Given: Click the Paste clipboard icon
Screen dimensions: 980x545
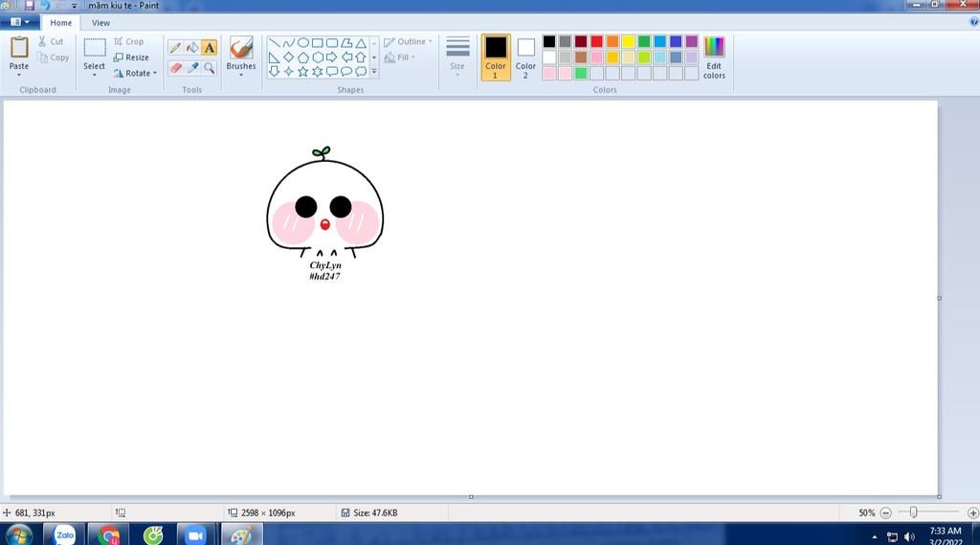Looking at the screenshot, I should click(x=19, y=48).
